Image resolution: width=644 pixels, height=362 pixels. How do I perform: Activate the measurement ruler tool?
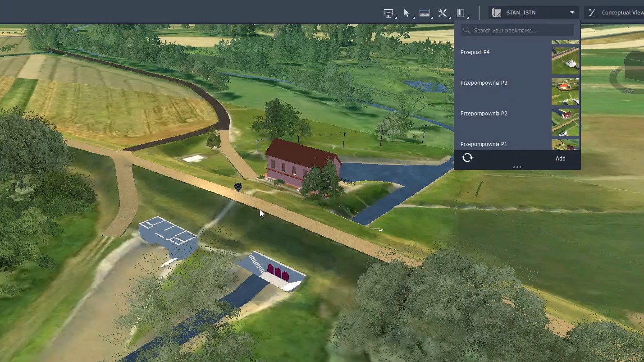click(425, 12)
